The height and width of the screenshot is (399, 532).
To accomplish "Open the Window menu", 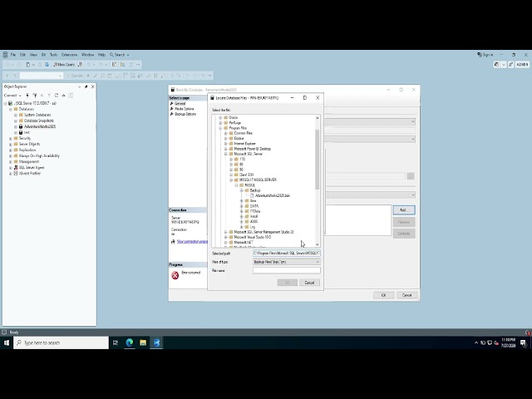I will click(x=87, y=55).
